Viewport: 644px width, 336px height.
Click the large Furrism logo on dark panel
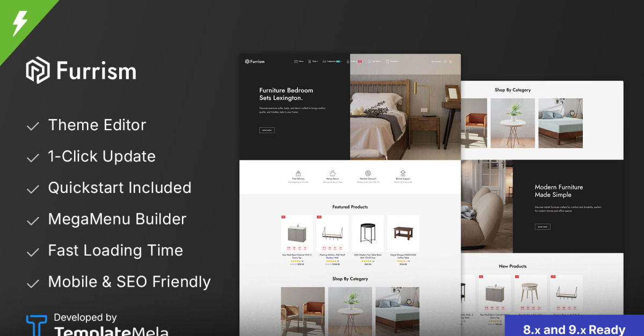click(81, 71)
